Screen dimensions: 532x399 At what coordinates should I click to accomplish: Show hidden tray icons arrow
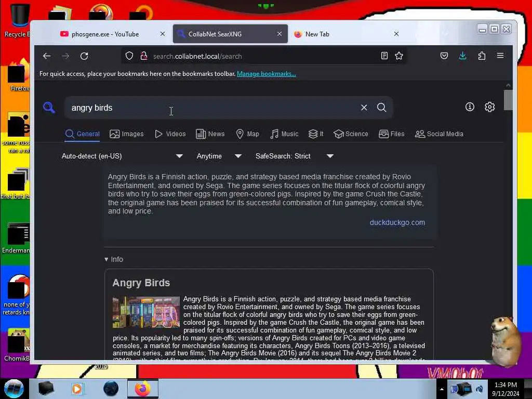point(442,389)
